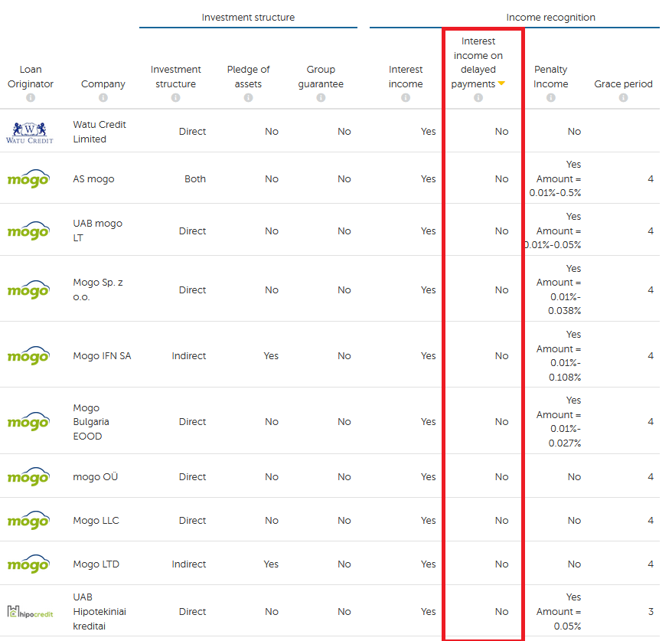Click info icon under Penalty Income header
Image resolution: width=672 pixels, height=641 pixels.
(x=551, y=98)
